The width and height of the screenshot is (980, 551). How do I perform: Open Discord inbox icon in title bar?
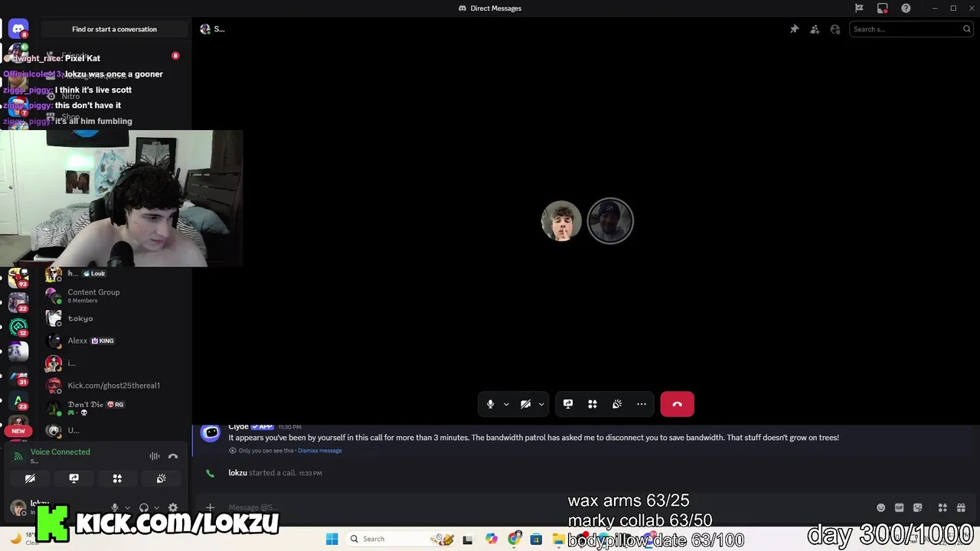[x=883, y=8]
